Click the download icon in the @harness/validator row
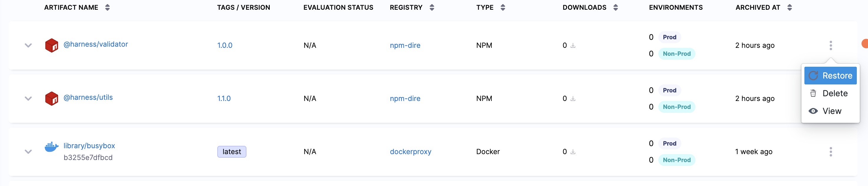Screen dimensions: 868x186 click(x=573, y=45)
